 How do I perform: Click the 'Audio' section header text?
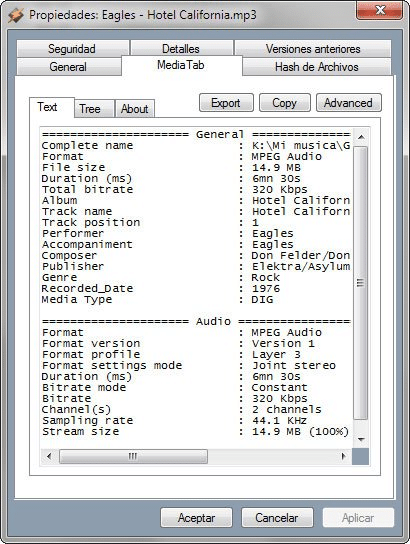(213, 321)
